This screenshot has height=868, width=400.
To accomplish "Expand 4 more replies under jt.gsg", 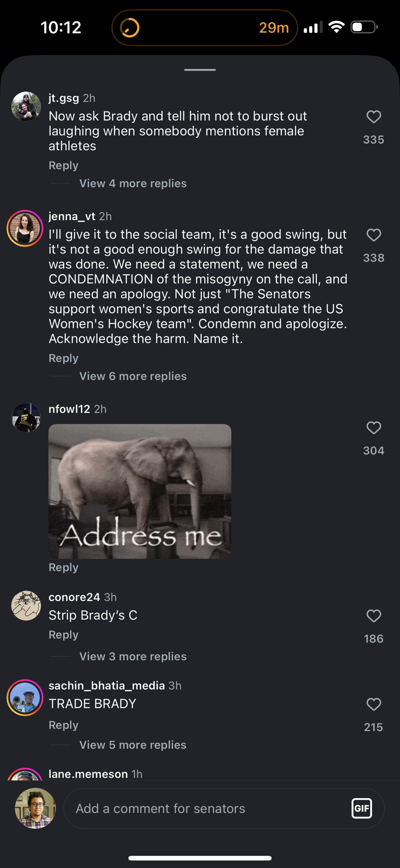I will [x=133, y=184].
